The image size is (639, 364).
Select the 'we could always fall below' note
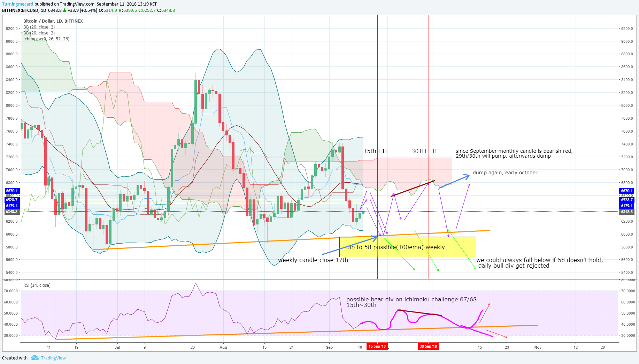point(539,263)
